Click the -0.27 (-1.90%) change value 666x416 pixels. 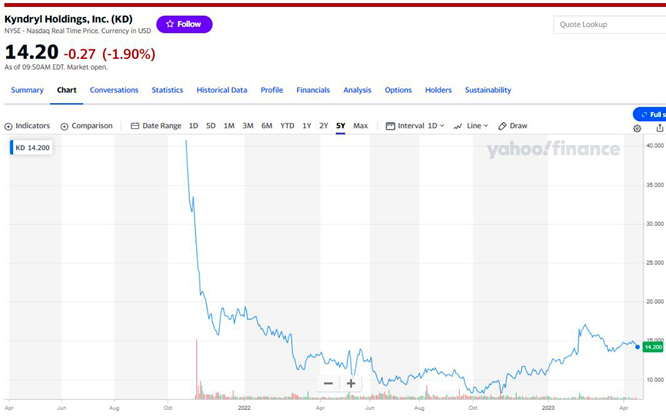click(x=110, y=54)
